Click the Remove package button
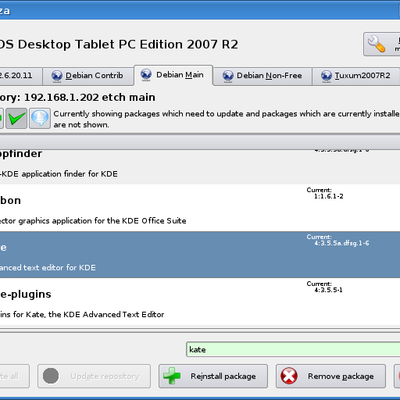Viewport: 400px width, 400px height. pyautogui.click(x=331, y=376)
